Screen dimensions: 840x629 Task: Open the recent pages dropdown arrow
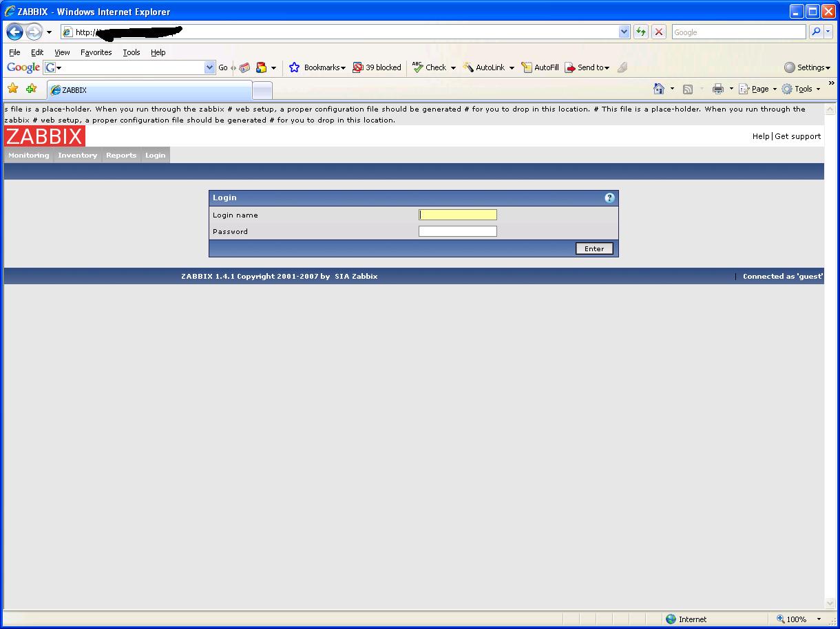(x=49, y=32)
